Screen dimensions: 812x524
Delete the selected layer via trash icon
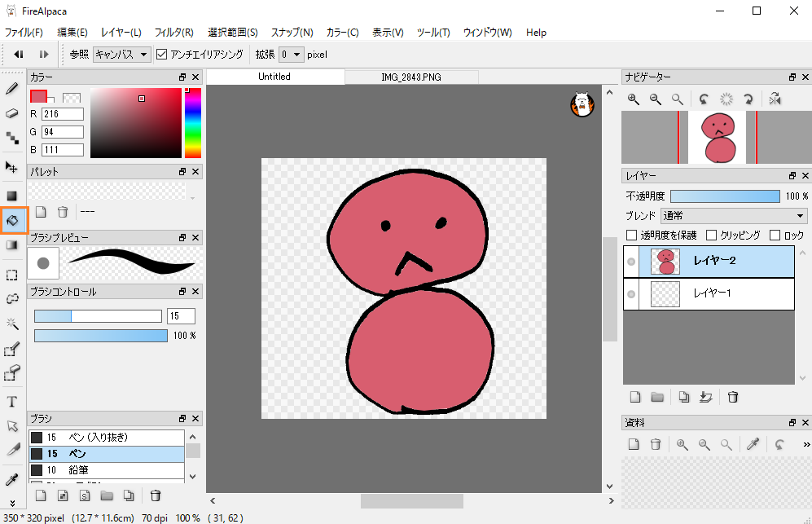point(732,397)
